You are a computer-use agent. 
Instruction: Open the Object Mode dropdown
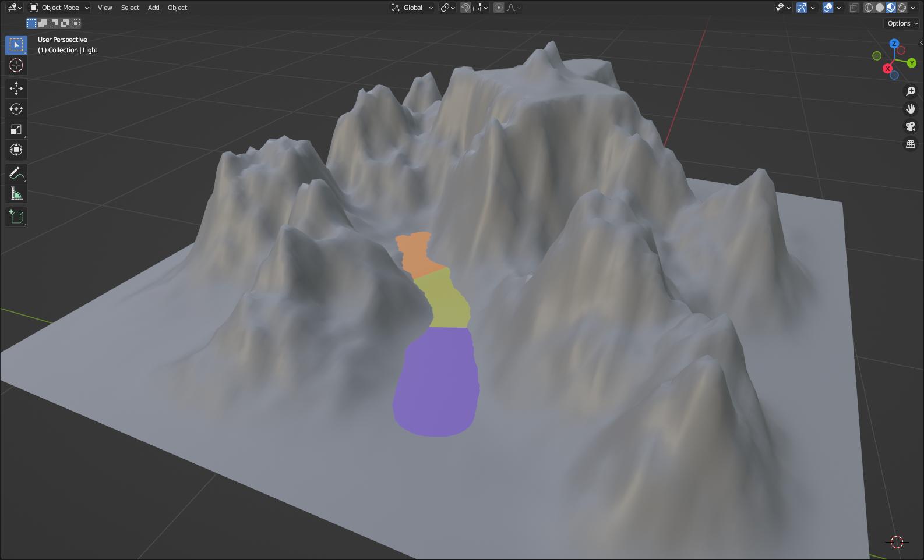click(59, 8)
